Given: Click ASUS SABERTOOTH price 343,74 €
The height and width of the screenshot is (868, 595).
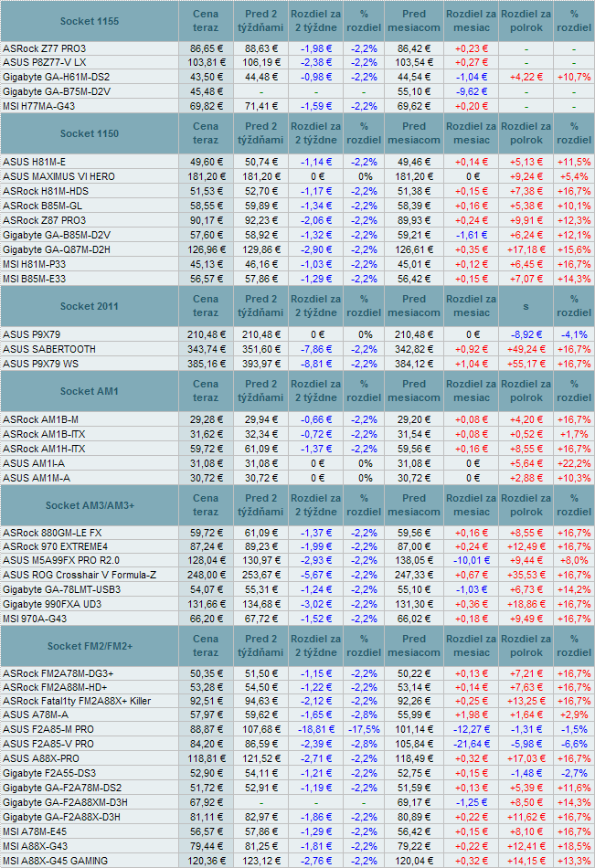Looking at the screenshot, I should 207,349.
